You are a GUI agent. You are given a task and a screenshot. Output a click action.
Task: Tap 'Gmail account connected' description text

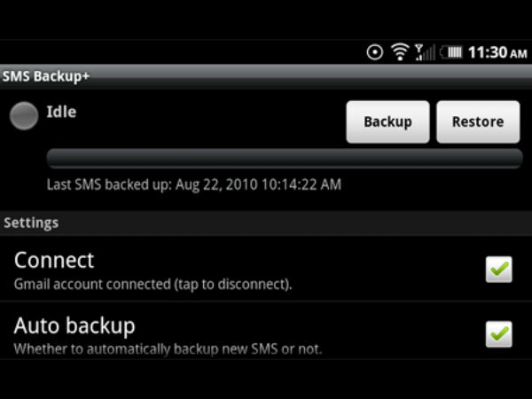(x=153, y=285)
